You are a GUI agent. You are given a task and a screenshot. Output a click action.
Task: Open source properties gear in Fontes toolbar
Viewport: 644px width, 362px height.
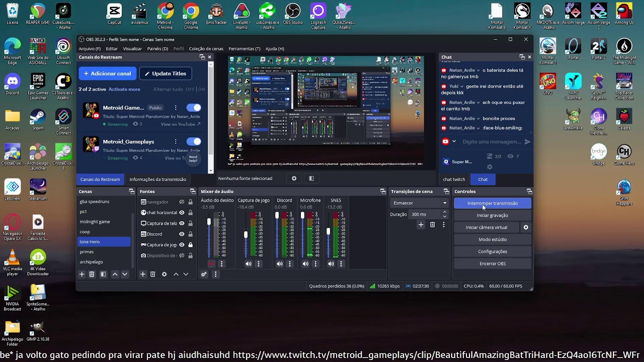164,274
